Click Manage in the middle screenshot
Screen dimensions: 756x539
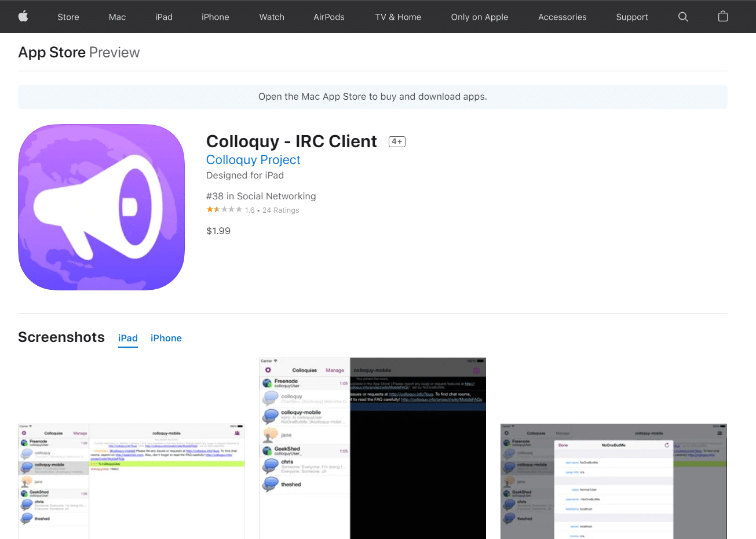[x=335, y=370]
